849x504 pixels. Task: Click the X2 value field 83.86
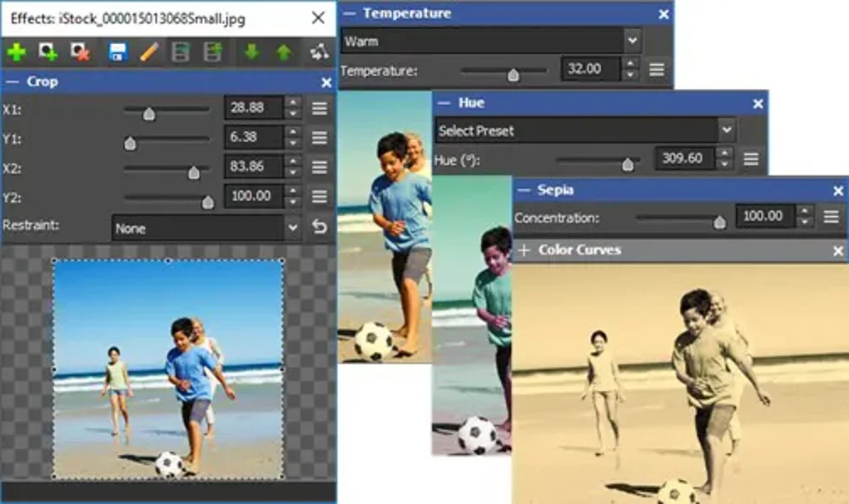(254, 166)
